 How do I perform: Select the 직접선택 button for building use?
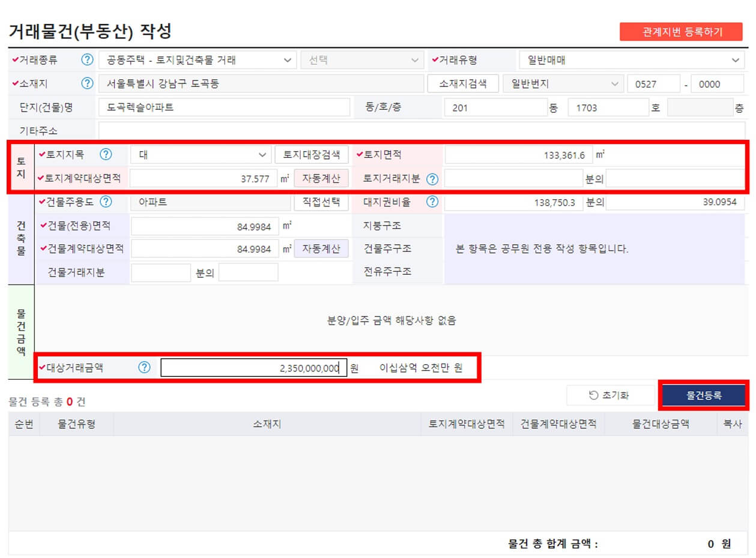[x=322, y=202]
